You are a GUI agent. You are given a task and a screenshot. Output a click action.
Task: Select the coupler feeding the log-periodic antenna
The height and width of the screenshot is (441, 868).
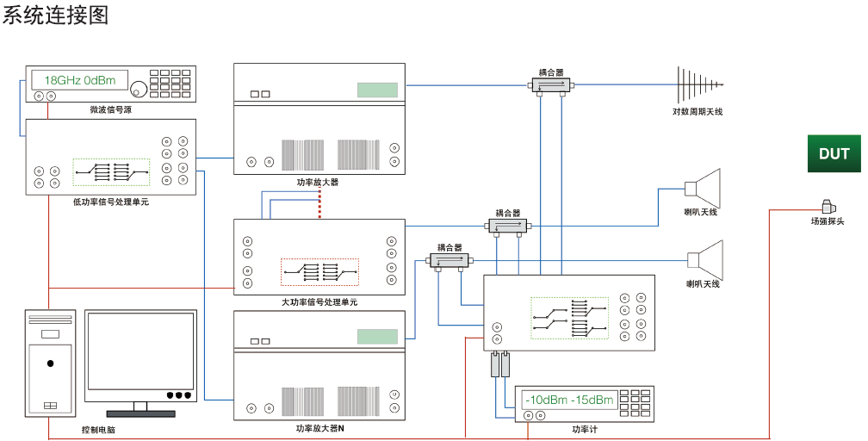tap(549, 85)
